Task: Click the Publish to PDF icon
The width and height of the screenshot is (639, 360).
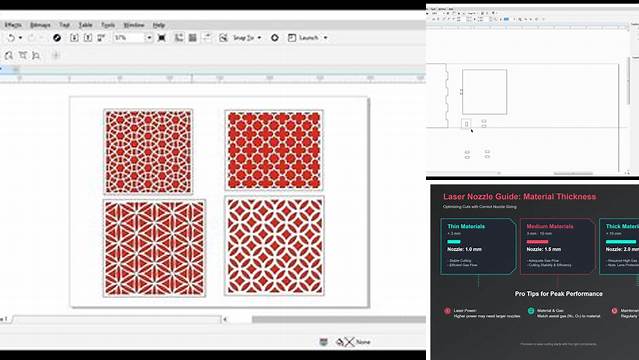Action: point(101,38)
